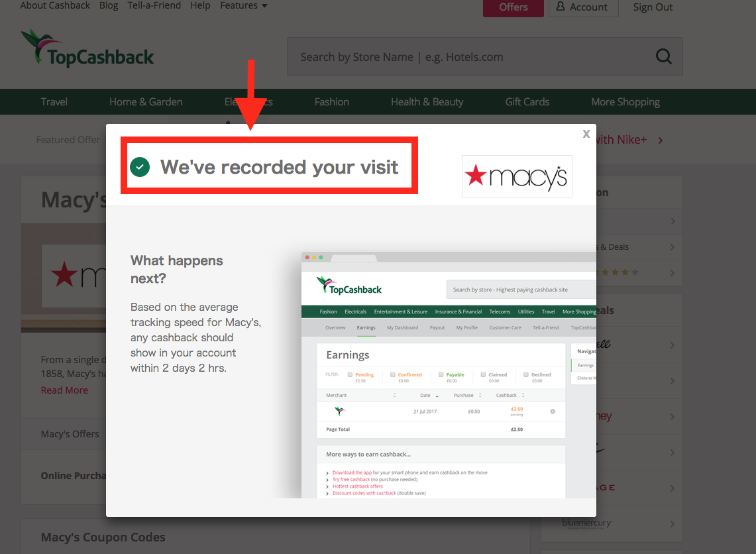Close the recorded visit popup with the X
756x554 pixels.
[586, 134]
